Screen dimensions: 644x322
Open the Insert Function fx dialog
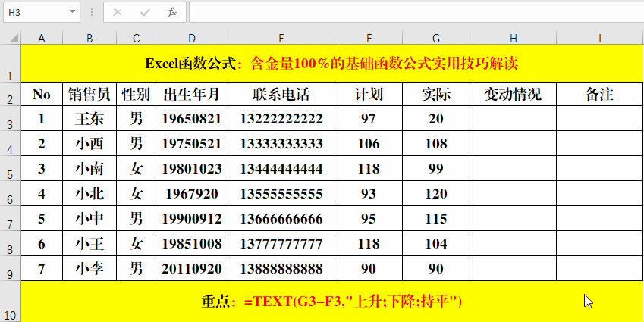tap(171, 12)
